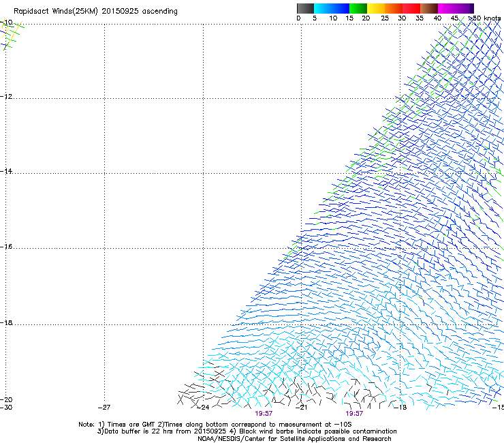Click the title 'Rapidscat Winds(25KM) 20150925 ascending'
504x443 pixels.
[x=95, y=12]
